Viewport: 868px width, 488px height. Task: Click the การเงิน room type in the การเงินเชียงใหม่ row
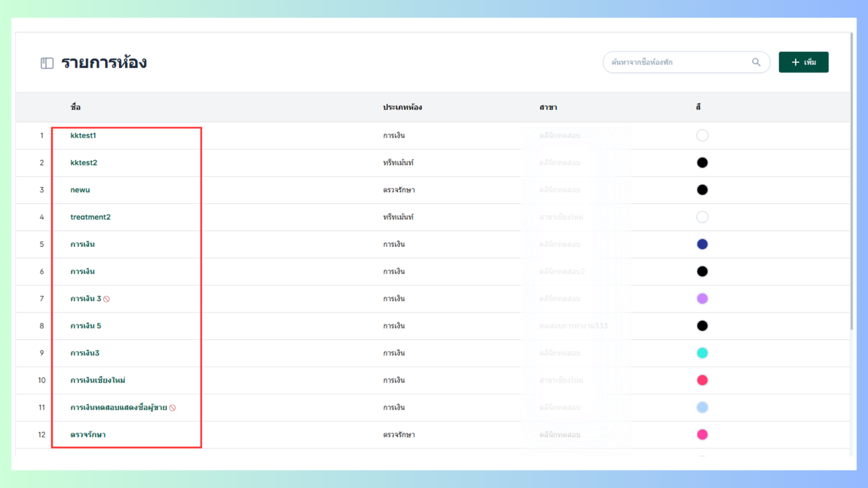394,380
